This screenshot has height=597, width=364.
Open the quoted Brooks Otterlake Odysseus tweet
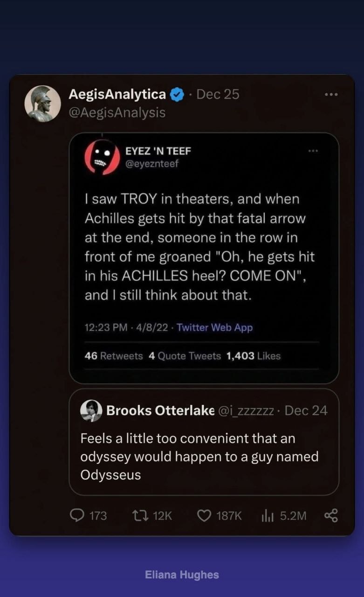coord(204,442)
